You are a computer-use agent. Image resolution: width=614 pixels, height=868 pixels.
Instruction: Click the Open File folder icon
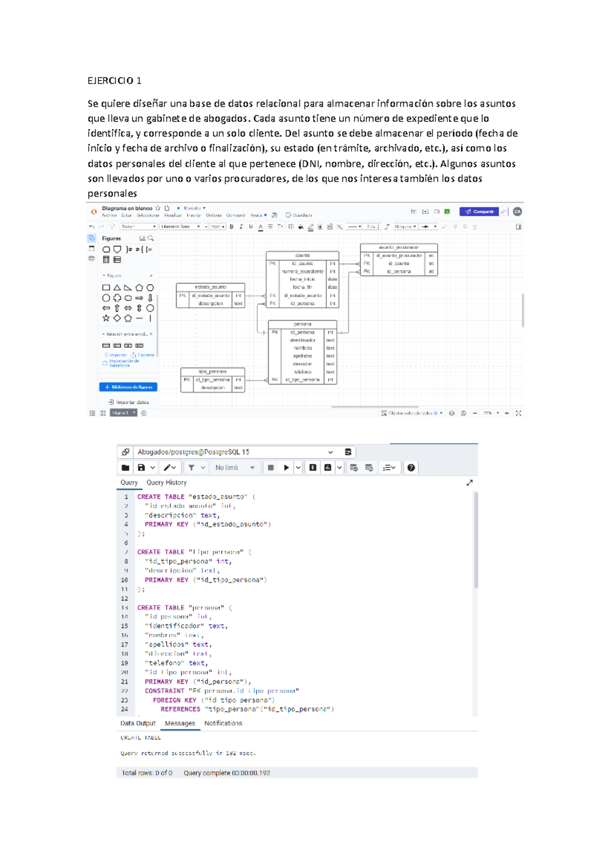(x=125, y=468)
